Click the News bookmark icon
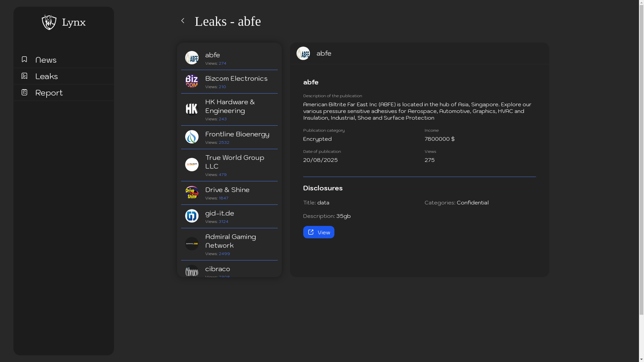Screen dimensions: 644x362 click(24, 59)
